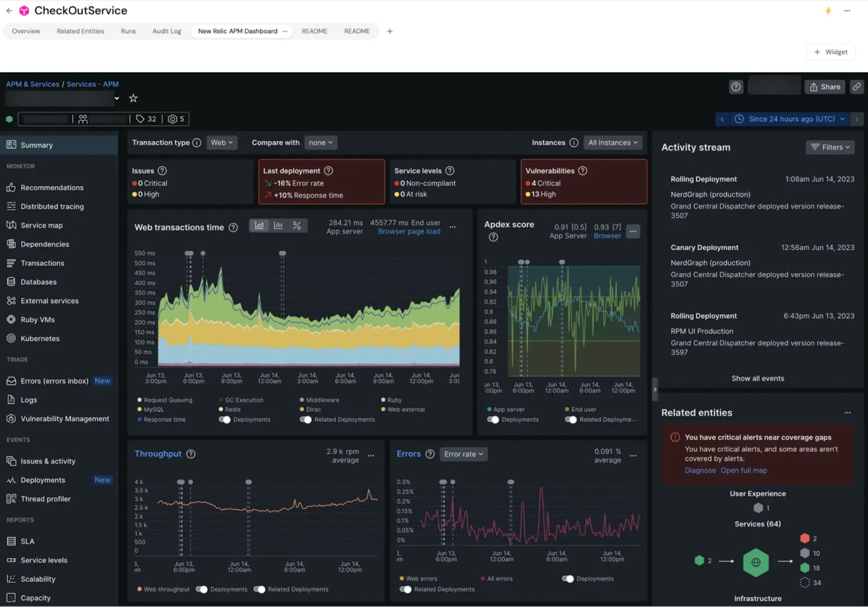Open the page options ellipsis at top right

point(847,11)
